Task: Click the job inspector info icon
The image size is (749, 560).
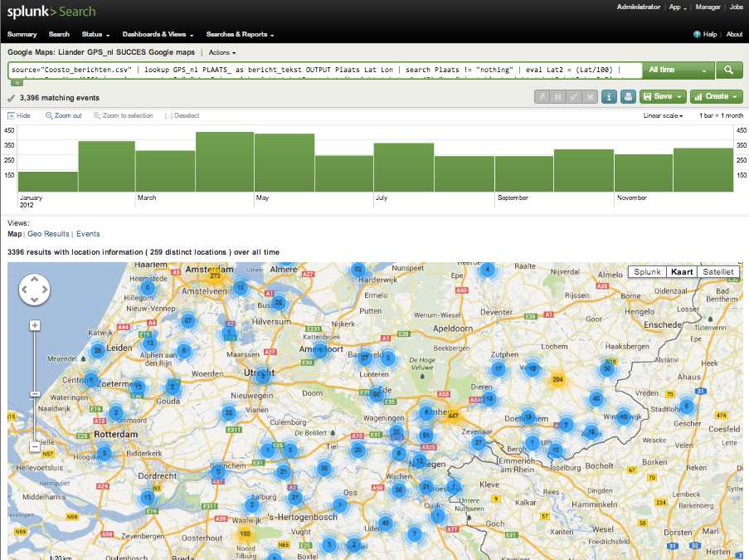Action: pos(610,97)
